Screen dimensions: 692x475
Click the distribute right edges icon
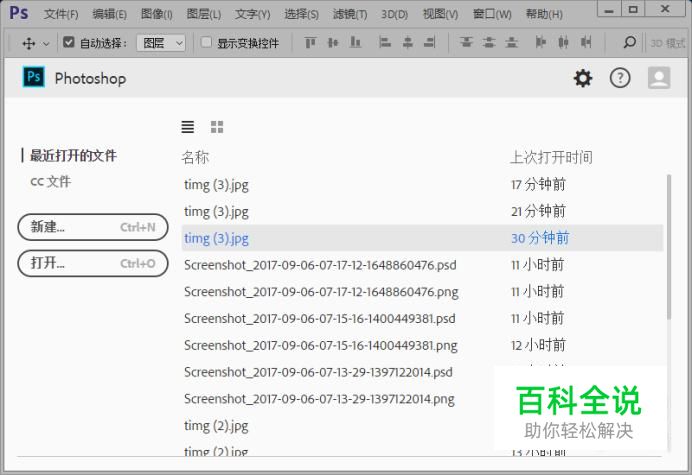tap(586, 42)
